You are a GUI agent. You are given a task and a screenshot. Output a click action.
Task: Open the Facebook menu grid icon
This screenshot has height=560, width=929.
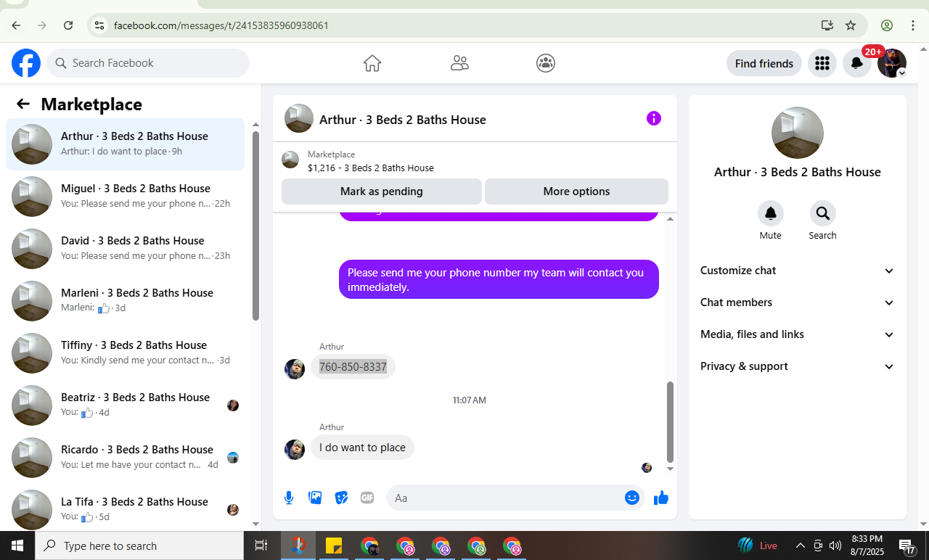pyautogui.click(x=822, y=63)
